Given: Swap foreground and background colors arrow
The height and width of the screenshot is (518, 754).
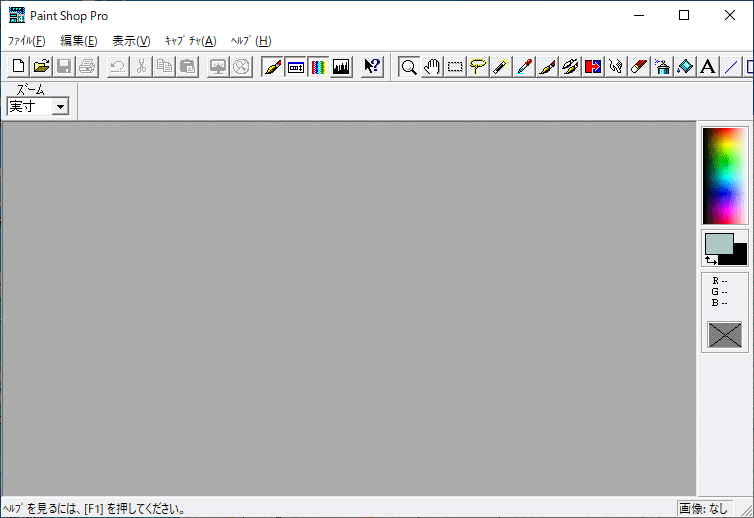Looking at the screenshot, I should 711,260.
